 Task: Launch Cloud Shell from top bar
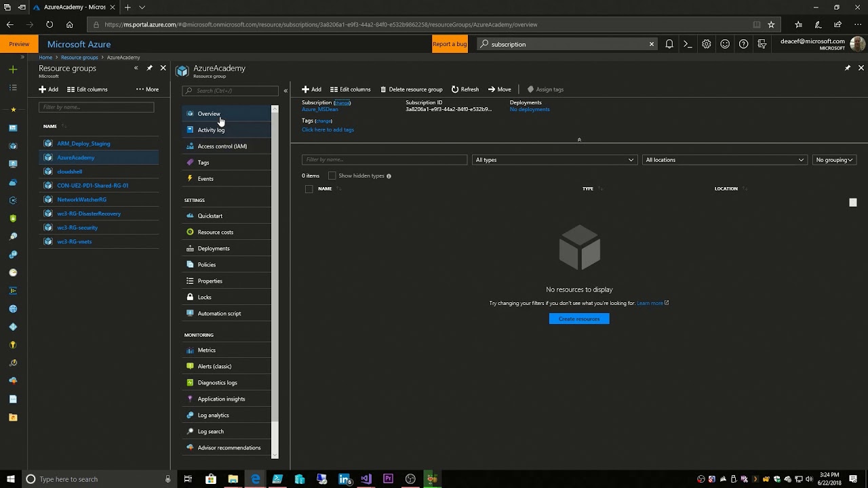pos(688,44)
